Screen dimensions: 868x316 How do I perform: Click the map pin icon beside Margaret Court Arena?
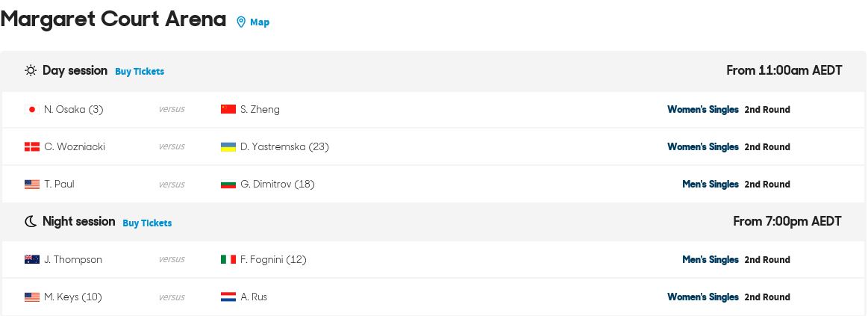click(241, 22)
